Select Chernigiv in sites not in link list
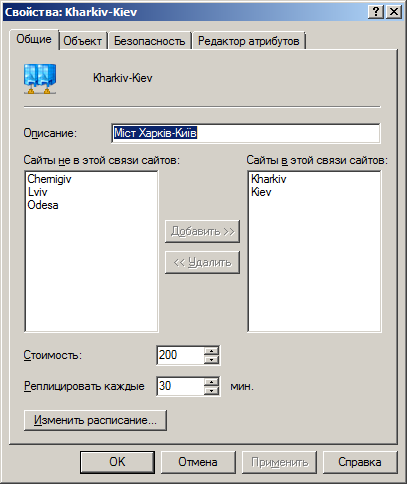This screenshot has width=407, height=484. click(49, 179)
